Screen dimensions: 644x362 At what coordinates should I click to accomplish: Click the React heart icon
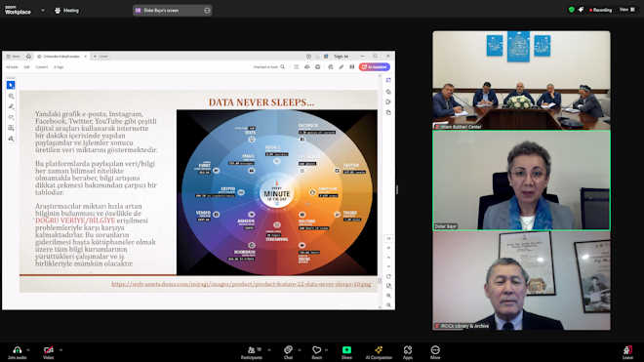click(x=317, y=350)
